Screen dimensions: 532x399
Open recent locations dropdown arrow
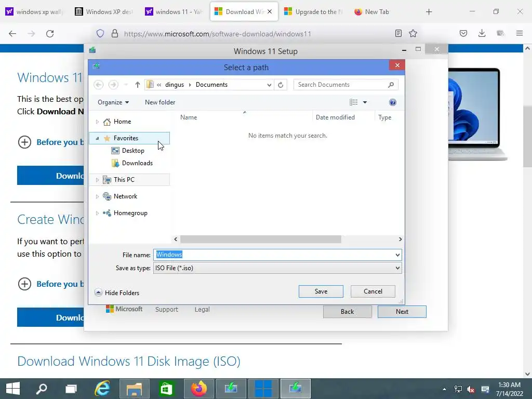[126, 85]
